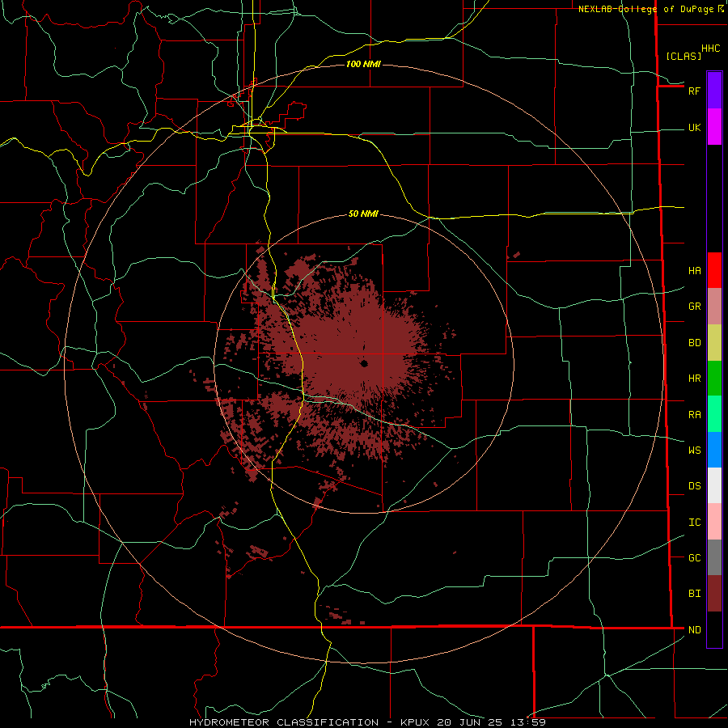Click the red HA legend color swatch
This screenshot has height=728, width=728.
(x=714, y=270)
